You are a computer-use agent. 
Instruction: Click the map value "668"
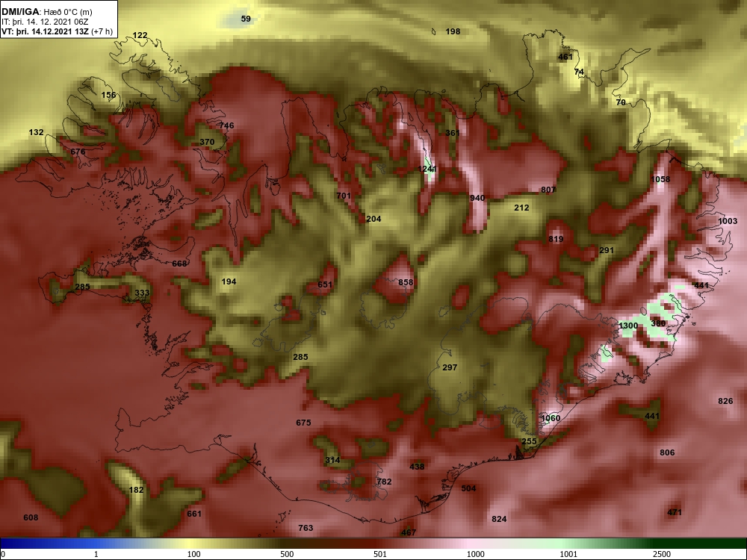(x=179, y=264)
